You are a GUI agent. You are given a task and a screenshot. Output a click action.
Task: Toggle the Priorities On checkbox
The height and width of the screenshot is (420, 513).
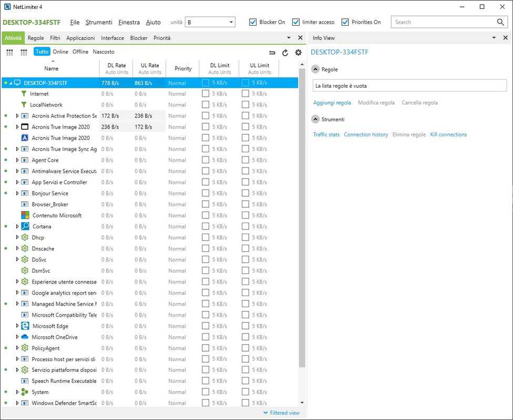(345, 22)
